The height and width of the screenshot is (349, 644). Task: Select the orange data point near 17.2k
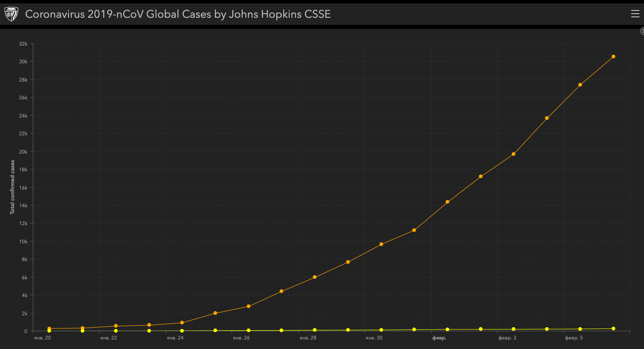pyautogui.click(x=481, y=176)
